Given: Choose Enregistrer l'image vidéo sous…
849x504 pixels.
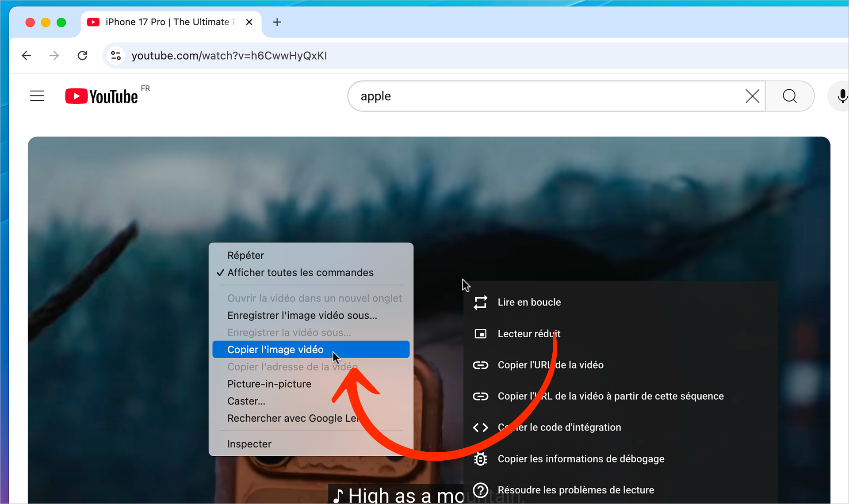Looking at the screenshot, I should (x=302, y=315).
